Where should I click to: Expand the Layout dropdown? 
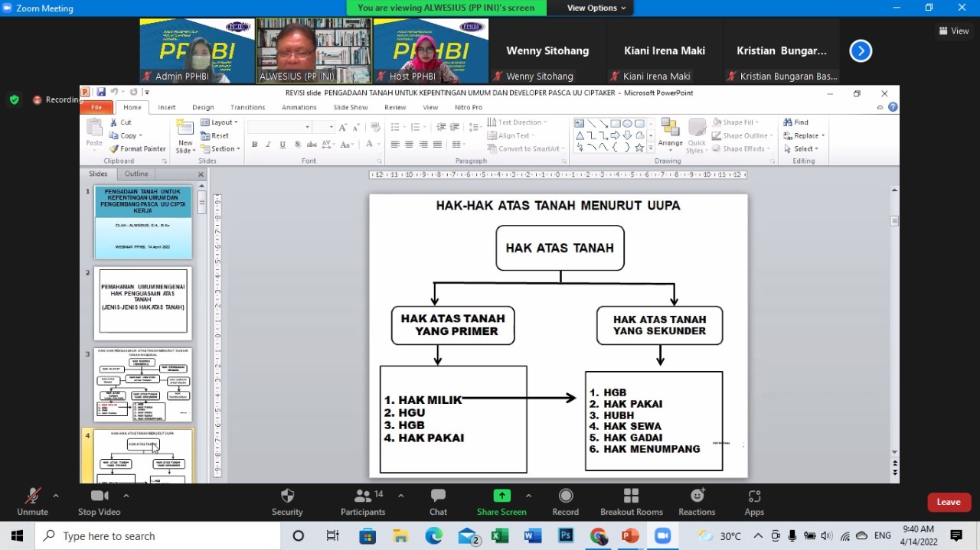point(219,122)
